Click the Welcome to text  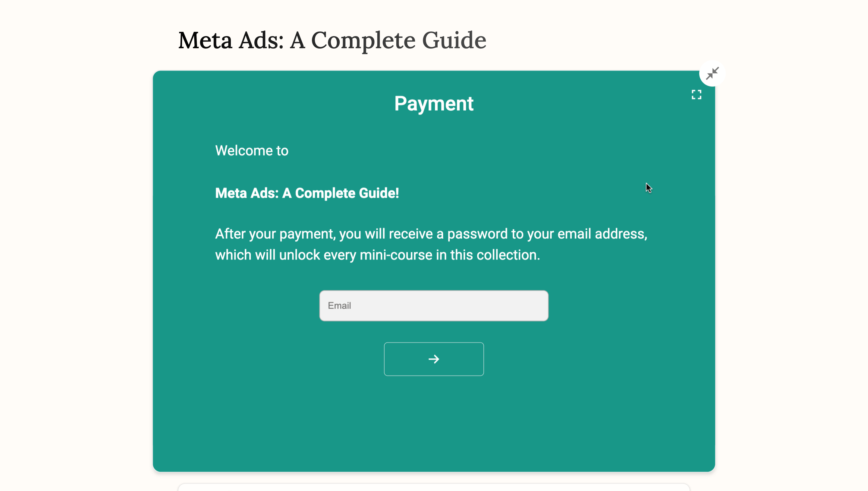tap(251, 151)
